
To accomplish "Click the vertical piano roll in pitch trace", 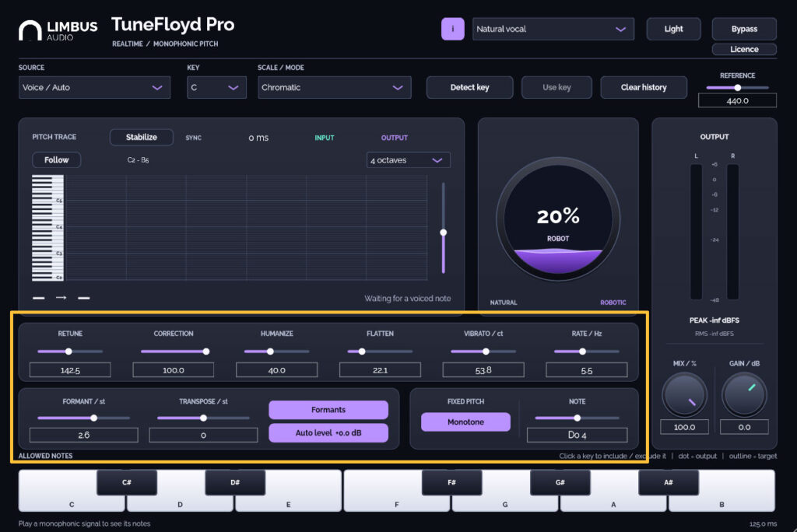I will [x=47, y=228].
